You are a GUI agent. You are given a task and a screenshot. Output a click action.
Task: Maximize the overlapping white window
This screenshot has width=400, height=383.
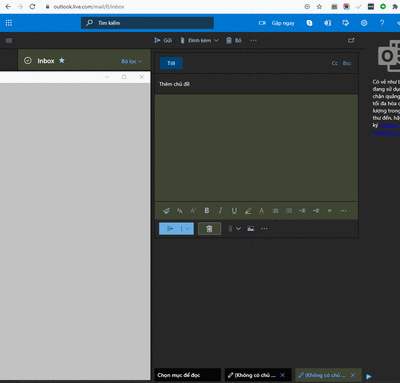(x=124, y=77)
